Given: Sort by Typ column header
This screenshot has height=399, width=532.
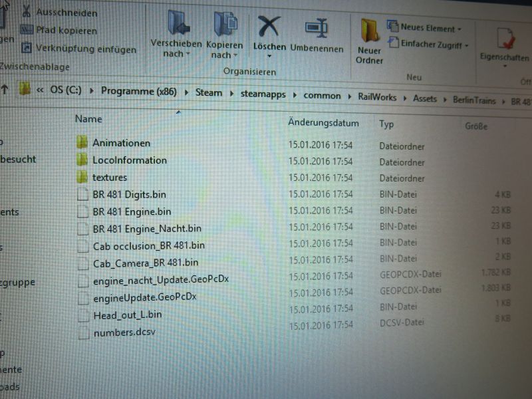Looking at the screenshot, I should 386,124.
